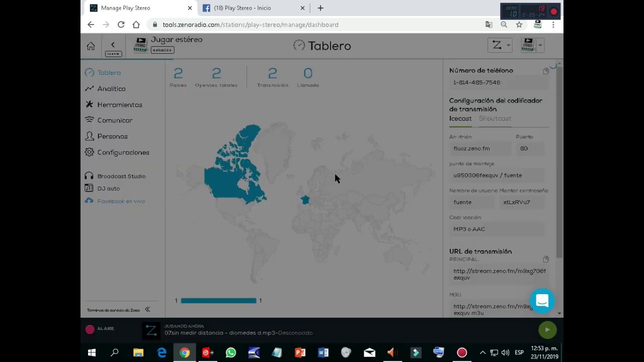
Task: Expand the Z account dropdown
Action: tap(500, 45)
